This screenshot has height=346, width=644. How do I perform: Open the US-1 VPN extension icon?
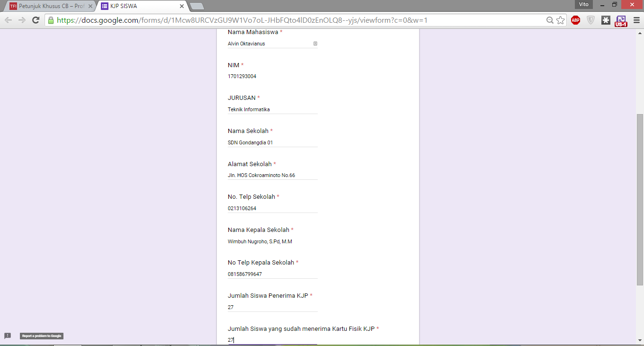click(620, 20)
